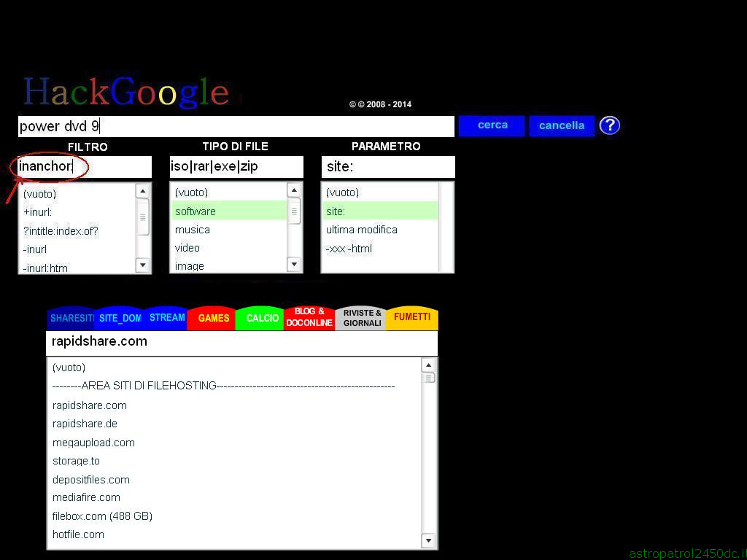Click the FILTRO list scroll up arrow
Image resolution: width=747 pixels, height=560 pixels.
pos(143,191)
